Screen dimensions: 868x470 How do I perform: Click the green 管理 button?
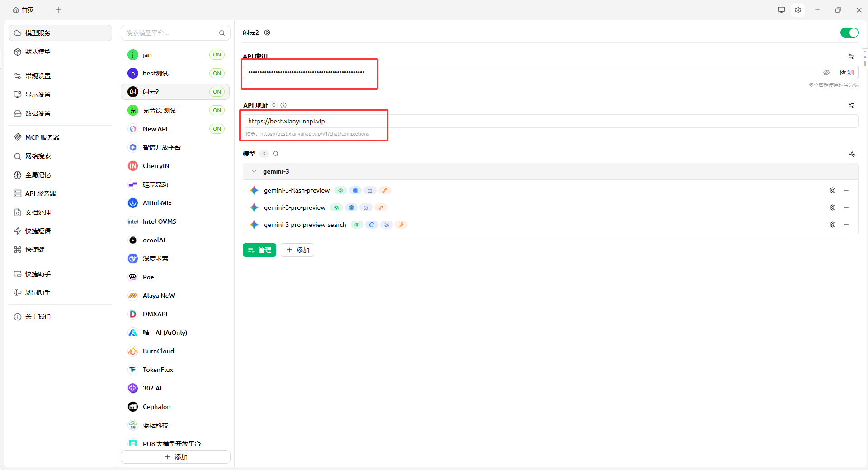(x=259, y=250)
